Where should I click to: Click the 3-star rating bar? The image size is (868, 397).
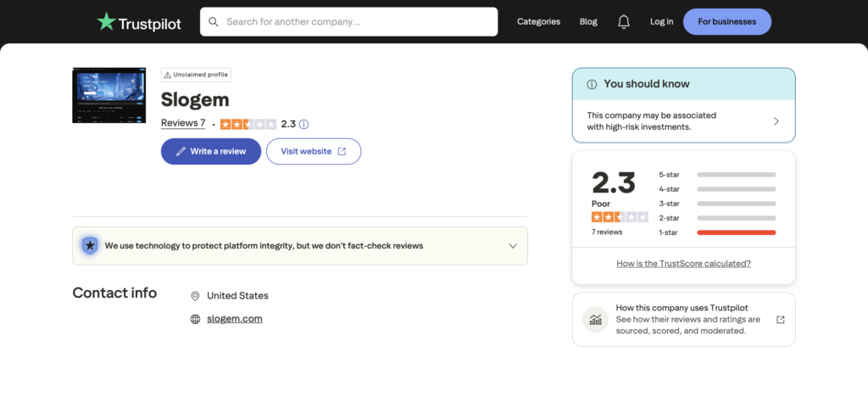737,204
